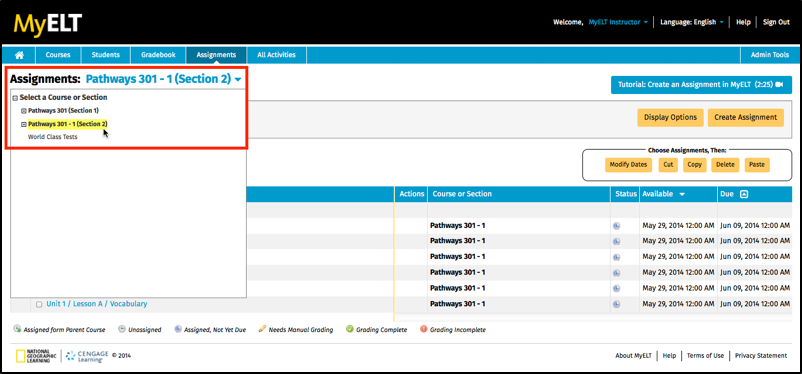Click the video camera icon in the tutorial button

779,85
